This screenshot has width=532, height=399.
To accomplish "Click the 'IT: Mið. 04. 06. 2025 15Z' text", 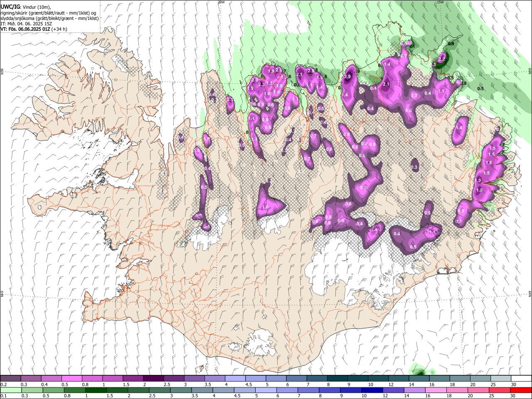I will [x=26, y=24].
